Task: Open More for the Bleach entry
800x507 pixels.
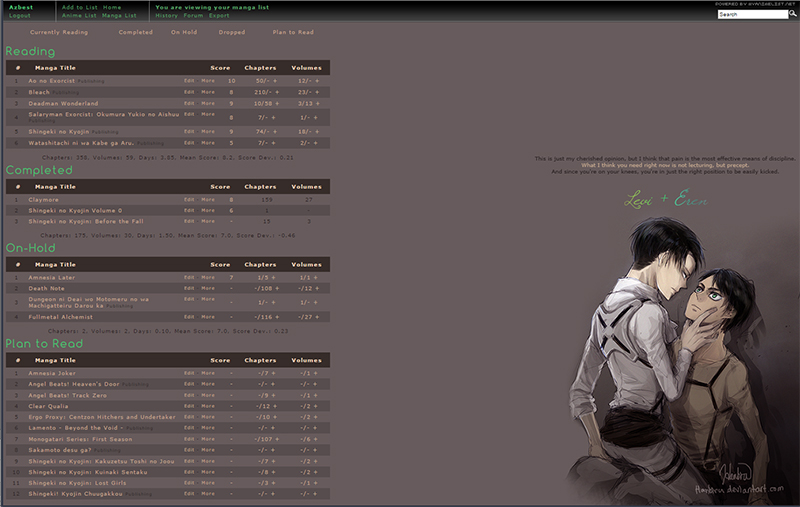Action: [208, 92]
